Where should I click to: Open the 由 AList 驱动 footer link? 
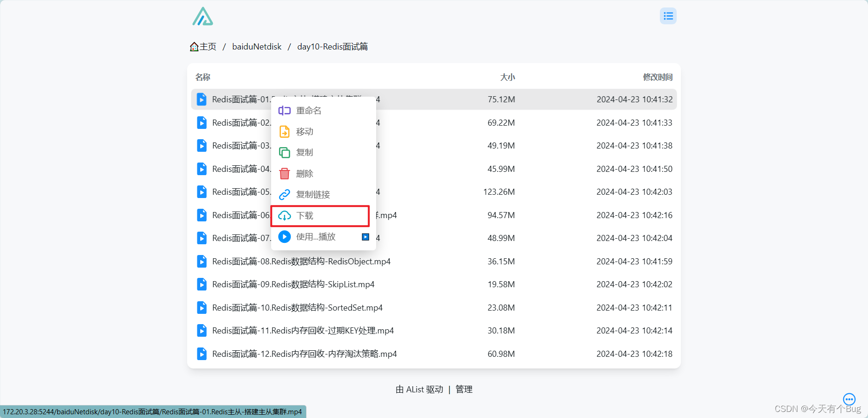coord(419,390)
